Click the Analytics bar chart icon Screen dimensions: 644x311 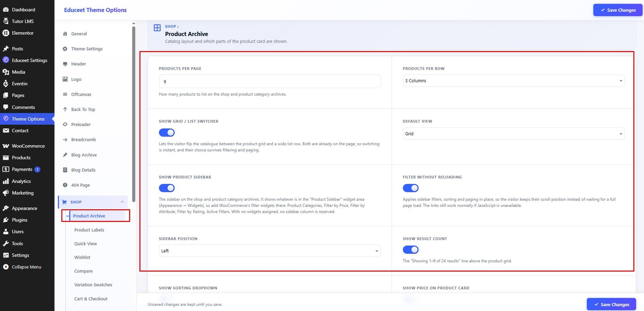pos(6,181)
